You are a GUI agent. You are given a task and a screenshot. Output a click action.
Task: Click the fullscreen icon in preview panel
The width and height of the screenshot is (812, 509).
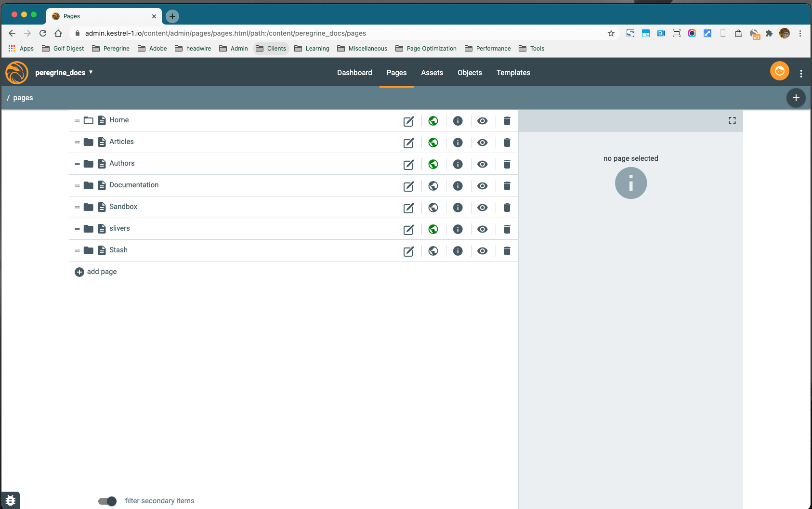pos(732,120)
